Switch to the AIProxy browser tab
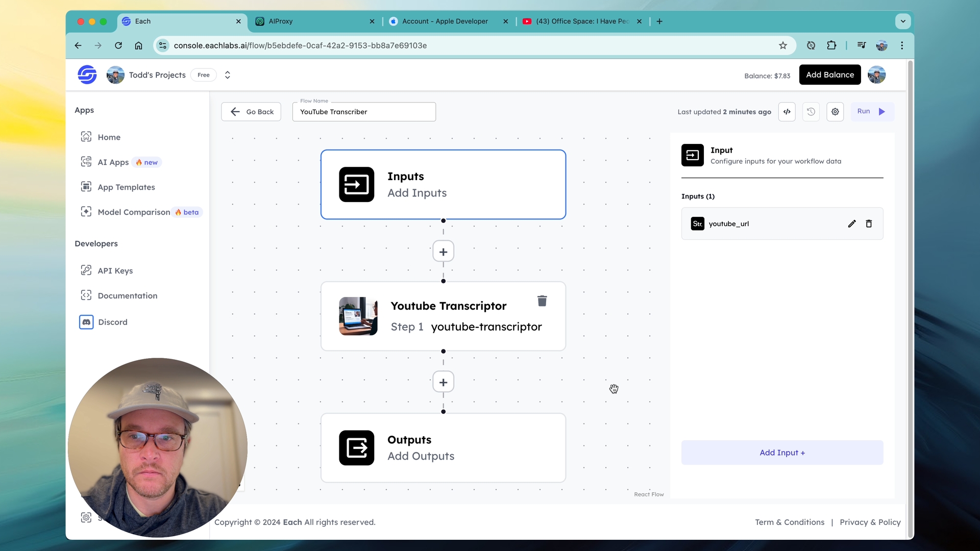Image resolution: width=980 pixels, height=551 pixels. coord(314,21)
